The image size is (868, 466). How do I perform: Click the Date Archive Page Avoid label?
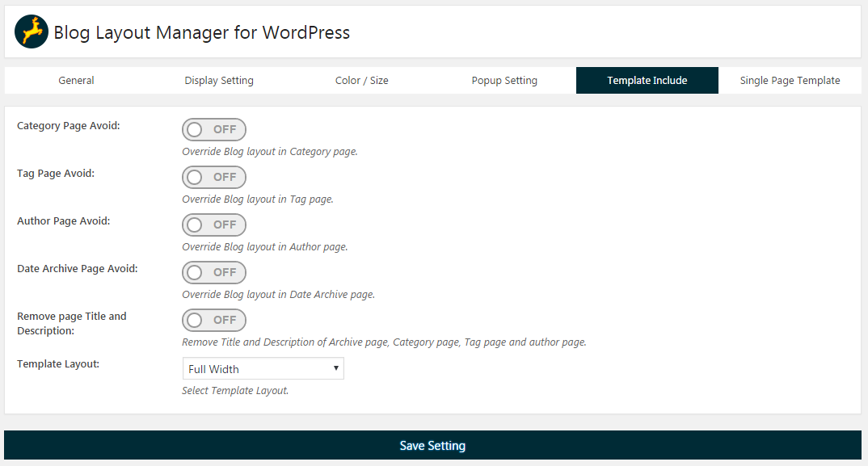pyautogui.click(x=77, y=268)
